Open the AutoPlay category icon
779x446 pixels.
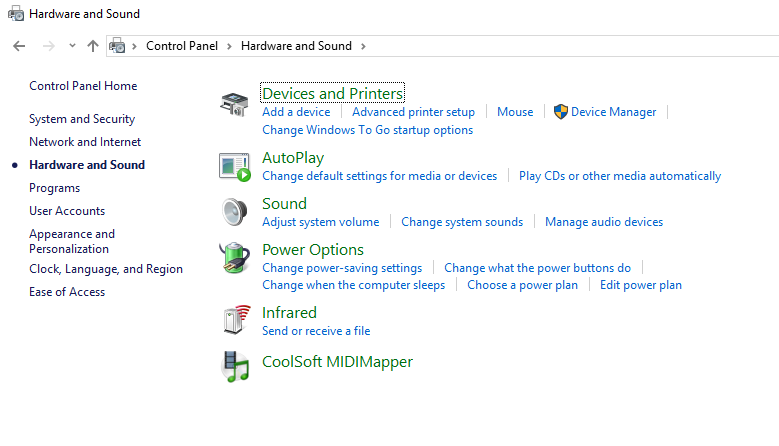pyautogui.click(x=235, y=166)
